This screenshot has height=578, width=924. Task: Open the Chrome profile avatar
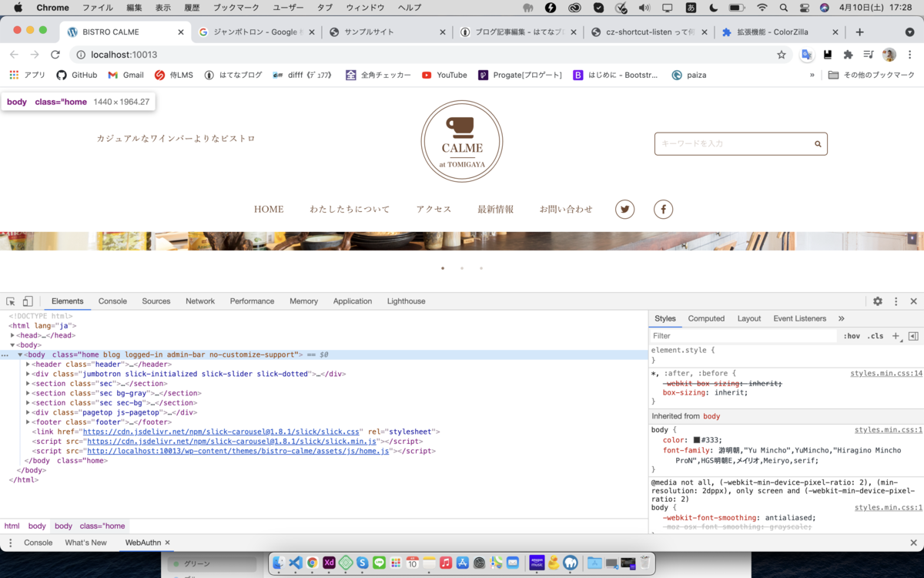click(x=889, y=55)
